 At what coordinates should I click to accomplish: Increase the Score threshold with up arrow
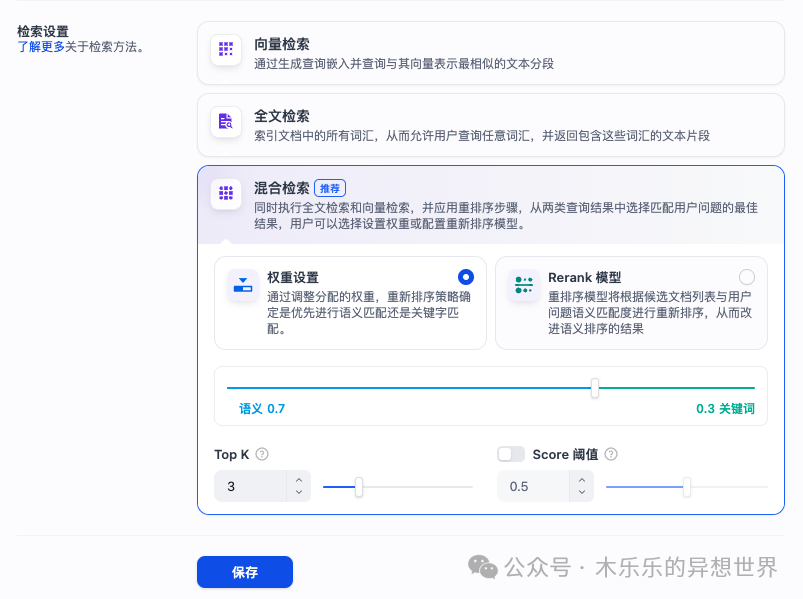point(582,480)
